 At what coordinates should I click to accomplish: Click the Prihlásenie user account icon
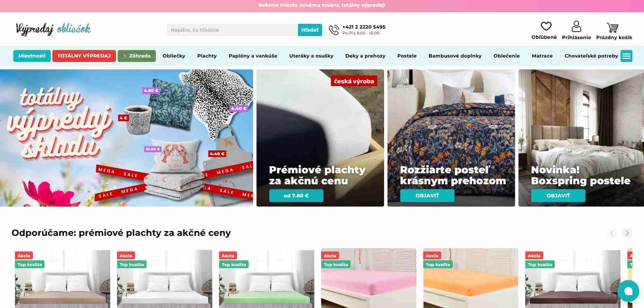(576, 26)
